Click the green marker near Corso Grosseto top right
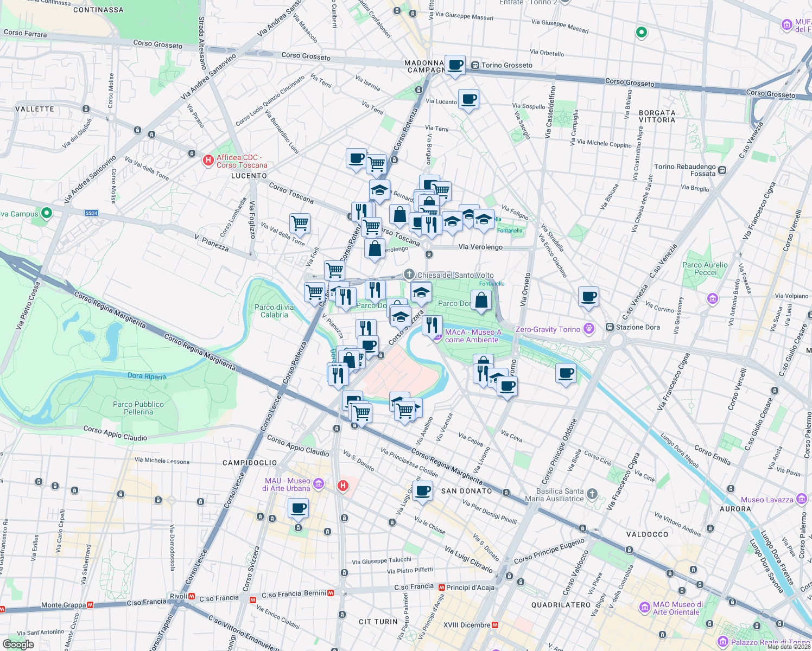812x651 pixels. tap(641, 33)
